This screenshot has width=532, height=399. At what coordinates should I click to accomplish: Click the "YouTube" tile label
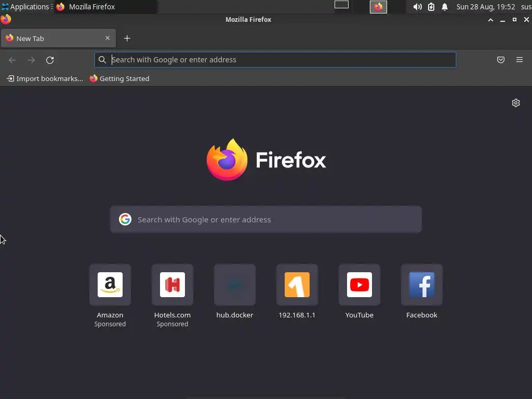360,315
